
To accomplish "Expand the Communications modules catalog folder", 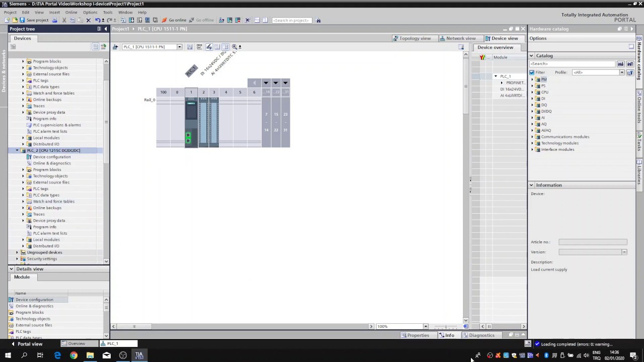I will pyautogui.click(x=532, y=137).
